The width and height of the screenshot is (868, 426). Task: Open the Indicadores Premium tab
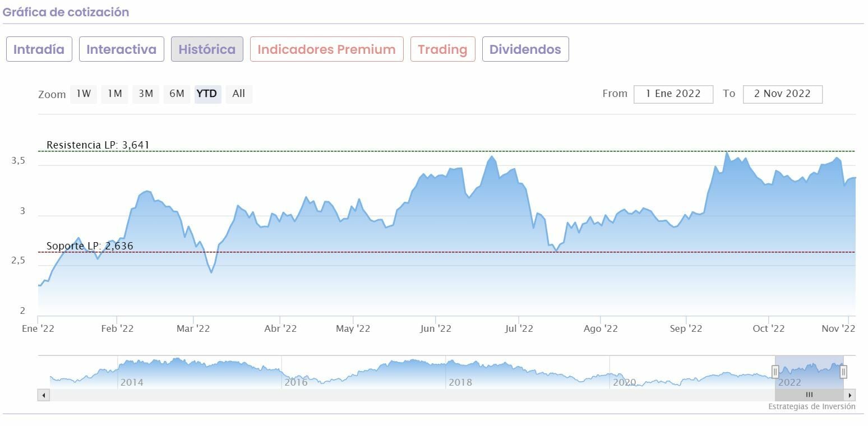tap(327, 49)
